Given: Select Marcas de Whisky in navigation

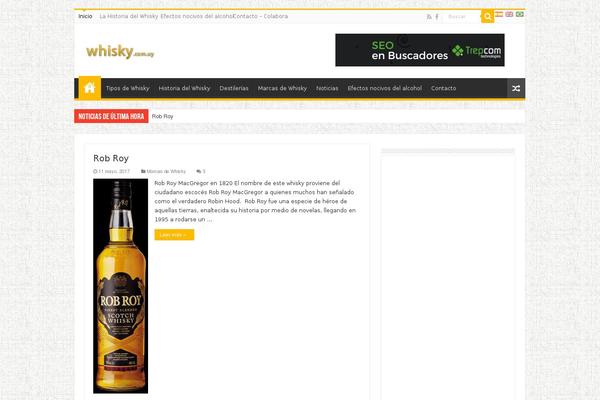Looking at the screenshot, I should tap(282, 88).
